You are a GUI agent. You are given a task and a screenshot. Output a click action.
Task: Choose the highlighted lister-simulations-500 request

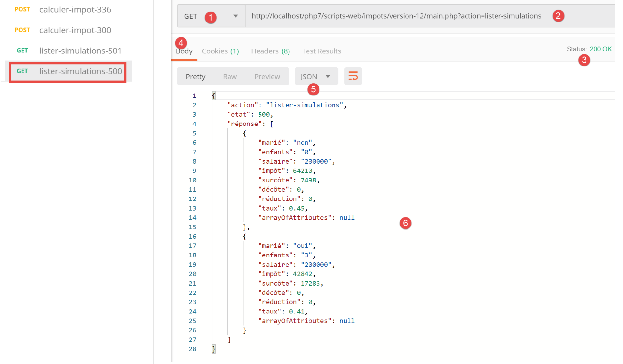click(x=80, y=71)
